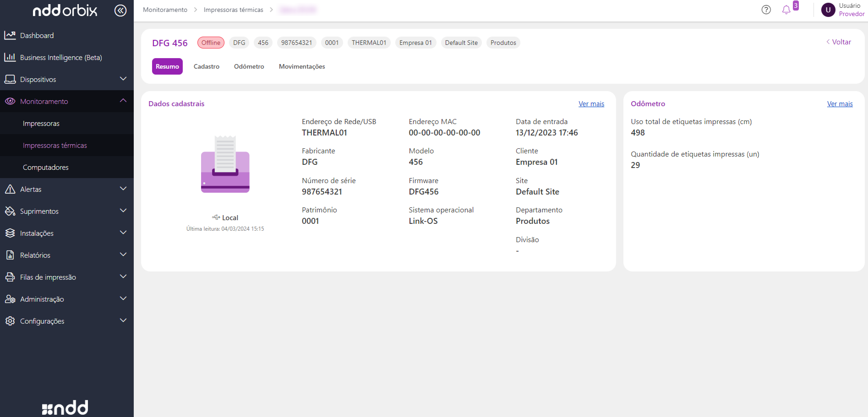The height and width of the screenshot is (417, 868).
Task: Click the thermal printer illustration
Action: coord(225,164)
